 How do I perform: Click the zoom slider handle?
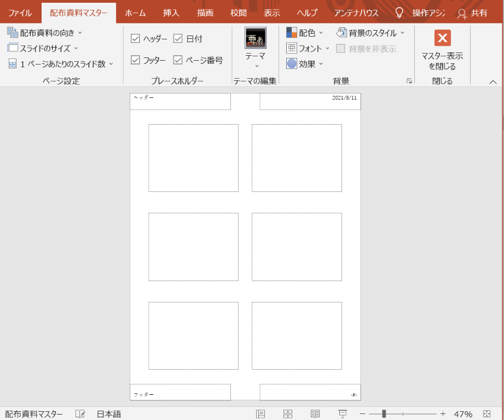[x=384, y=414]
